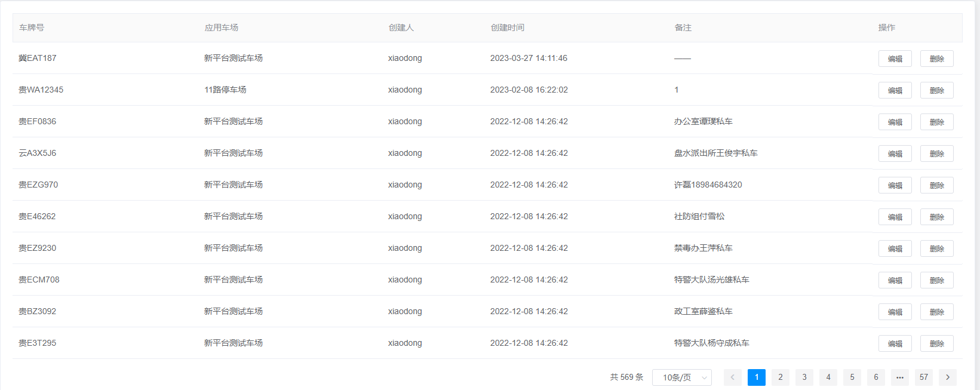Viewport: 980px width, 390px height.
Task: Delete the 贵E3T295 row
Action: tap(936, 343)
